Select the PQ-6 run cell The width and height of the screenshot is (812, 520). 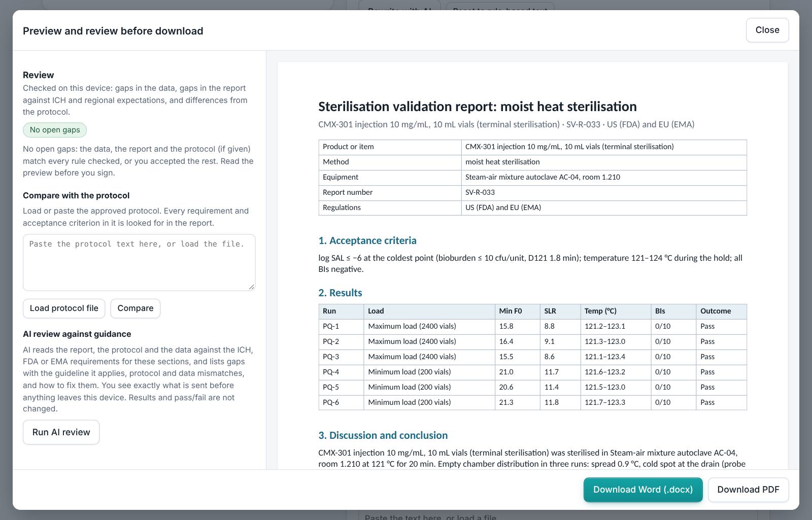coord(341,402)
